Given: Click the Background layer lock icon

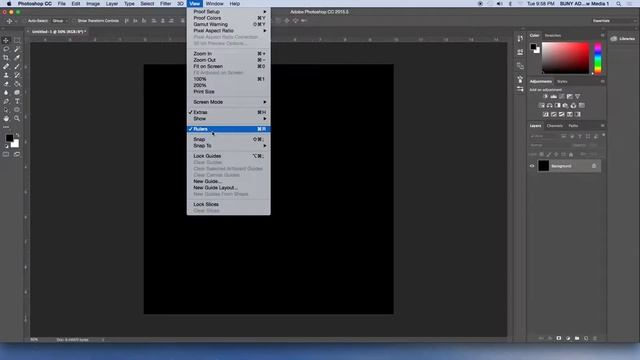Looking at the screenshot, I should coord(594,166).
